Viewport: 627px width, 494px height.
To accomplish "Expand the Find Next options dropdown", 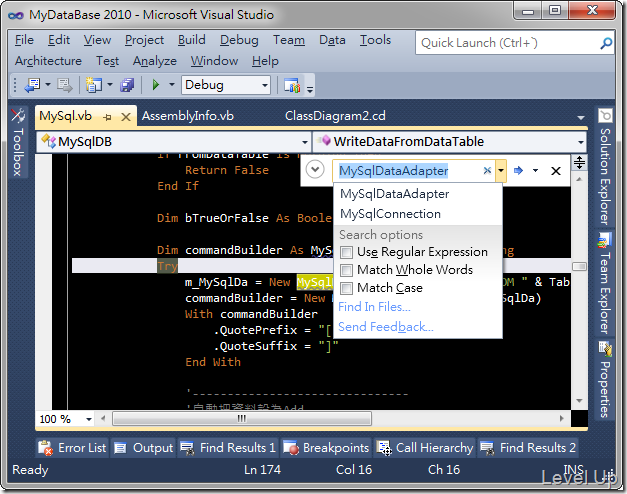I will [x=535, y=171].
